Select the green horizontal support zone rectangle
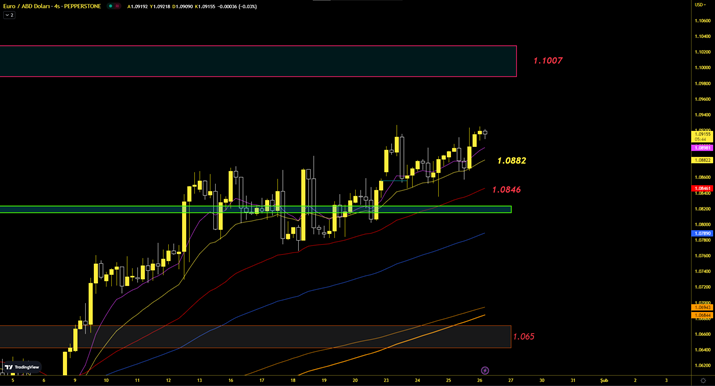This screenshot has height=386, width=715. [x=255, y=209]
